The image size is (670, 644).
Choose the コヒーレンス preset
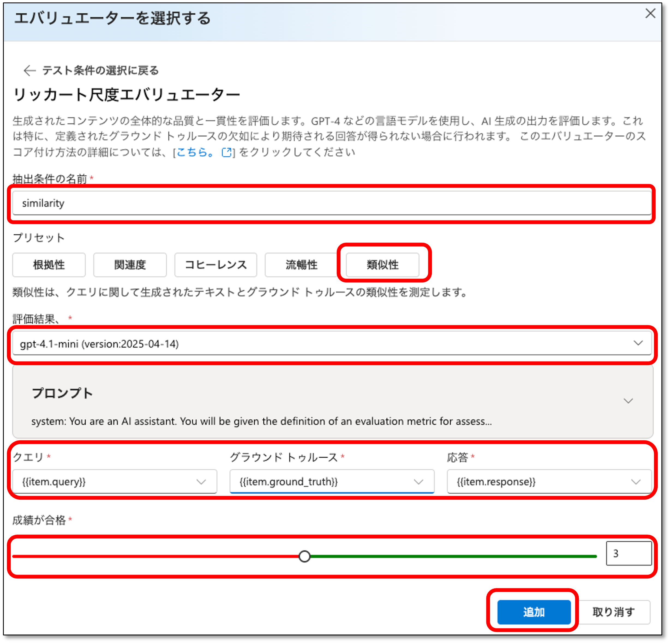[x=216, y=265]
